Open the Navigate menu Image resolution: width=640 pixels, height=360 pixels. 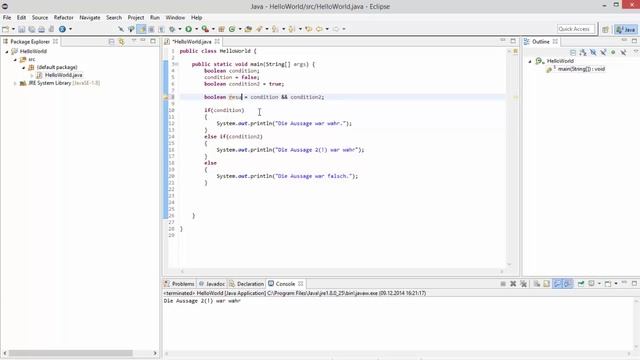[90, 18]
